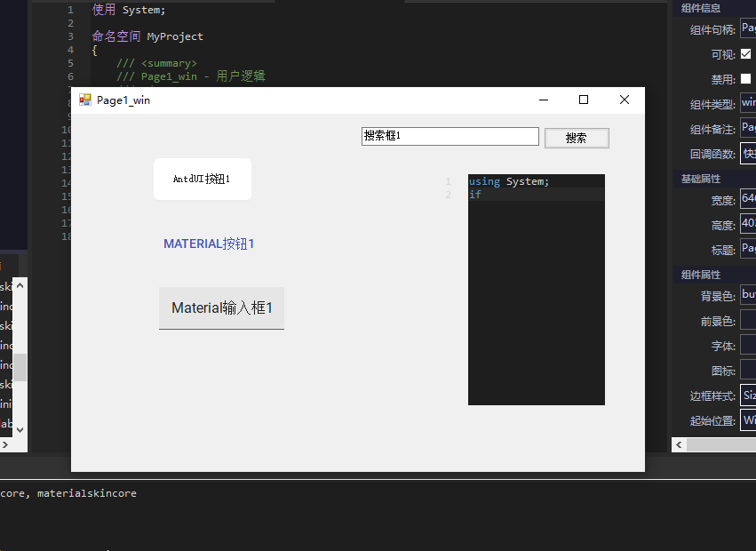Click the 'materialskincore' output text

[x=87, y=493]
